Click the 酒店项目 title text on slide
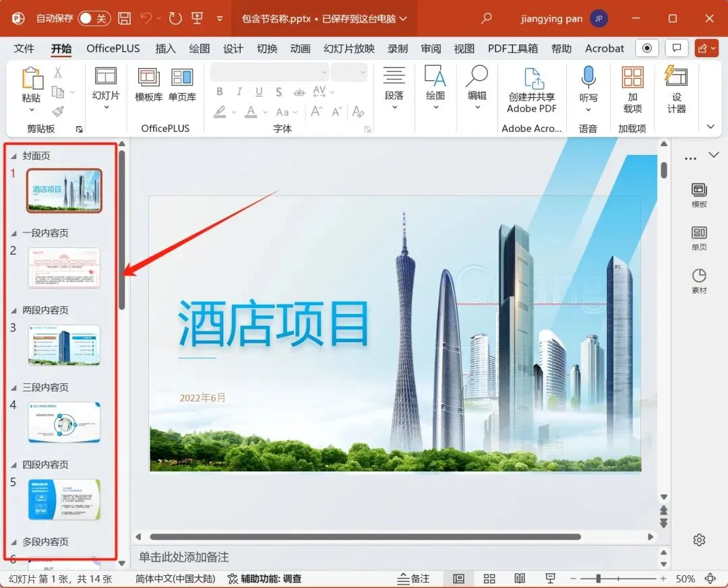The width and height of the screenshot is (728, 588). (x=274, y=324)
